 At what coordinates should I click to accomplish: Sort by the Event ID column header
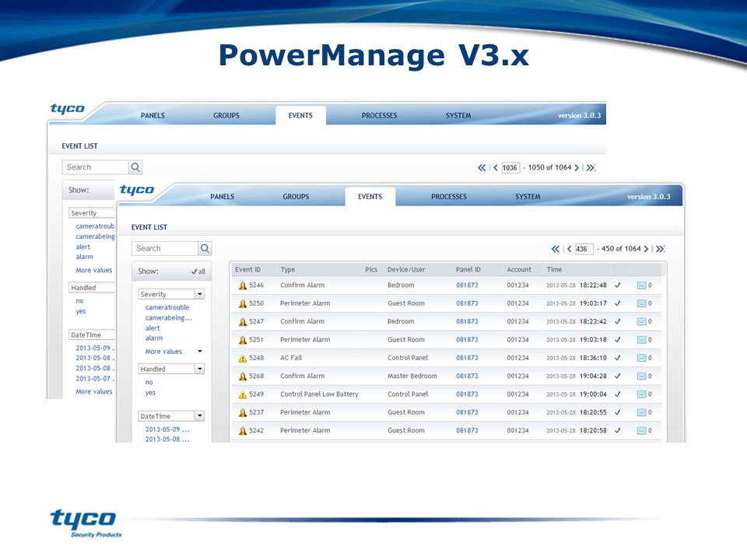click(247, 270)
